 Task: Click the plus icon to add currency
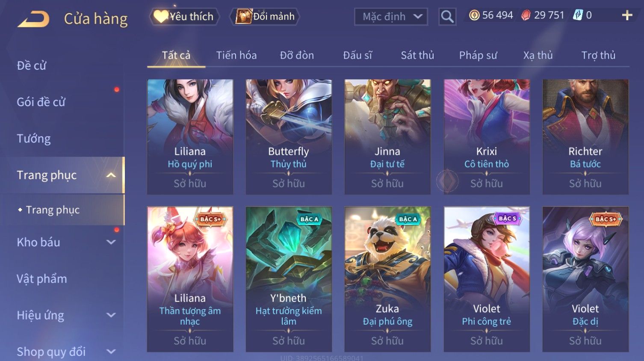click(627, 15)
